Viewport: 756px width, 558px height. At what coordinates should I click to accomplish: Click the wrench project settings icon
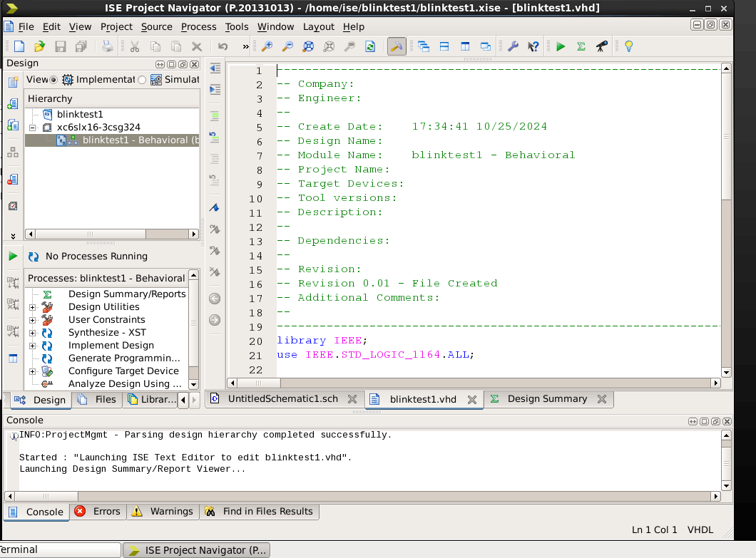point(512,46)
